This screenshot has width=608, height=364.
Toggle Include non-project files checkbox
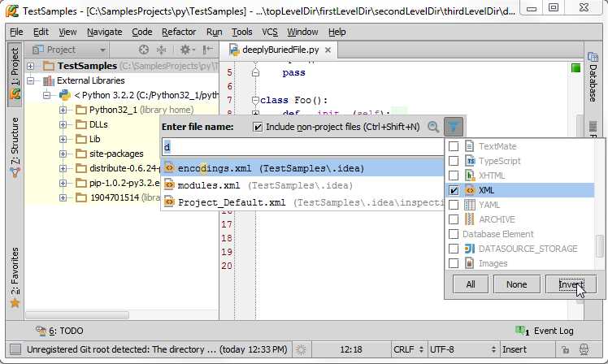coord(258,127)
